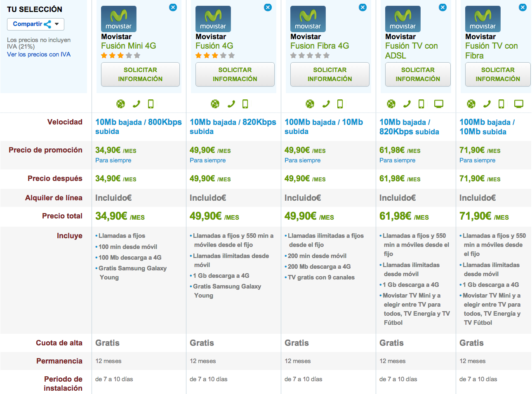The height and width of the screenshot is (394, 532).
Task: Click phone handset icon under Fusión TV con ADSL
Action: [407, 104]
